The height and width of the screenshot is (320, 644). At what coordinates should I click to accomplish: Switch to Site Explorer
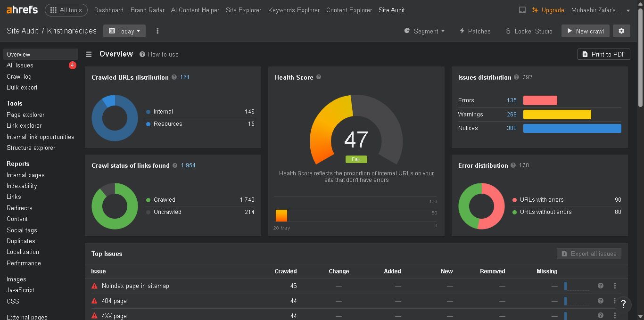click(x=244, y=10)
